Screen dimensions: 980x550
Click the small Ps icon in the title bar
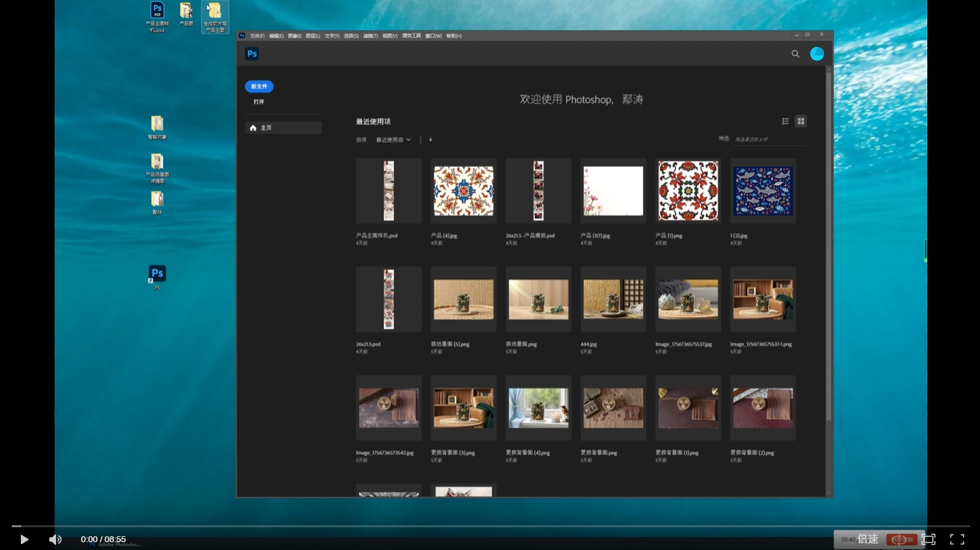242,36
